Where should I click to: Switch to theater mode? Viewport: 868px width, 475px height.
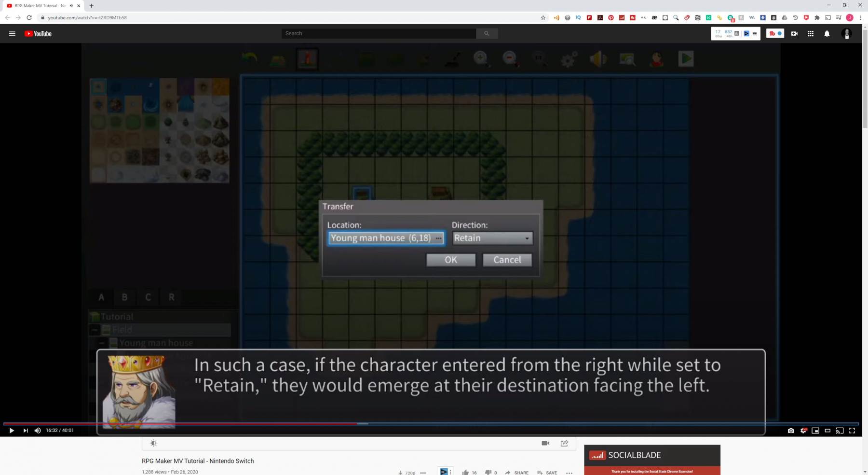point(827,431)
